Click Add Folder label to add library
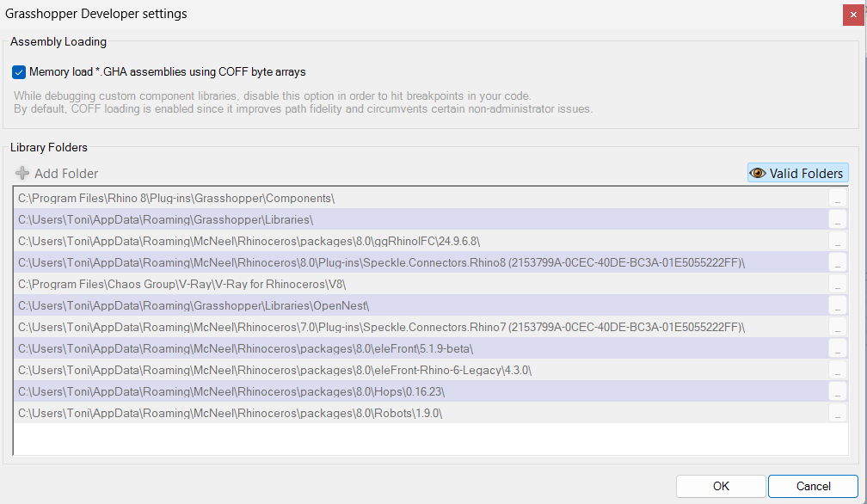 [x=66, y=174]
